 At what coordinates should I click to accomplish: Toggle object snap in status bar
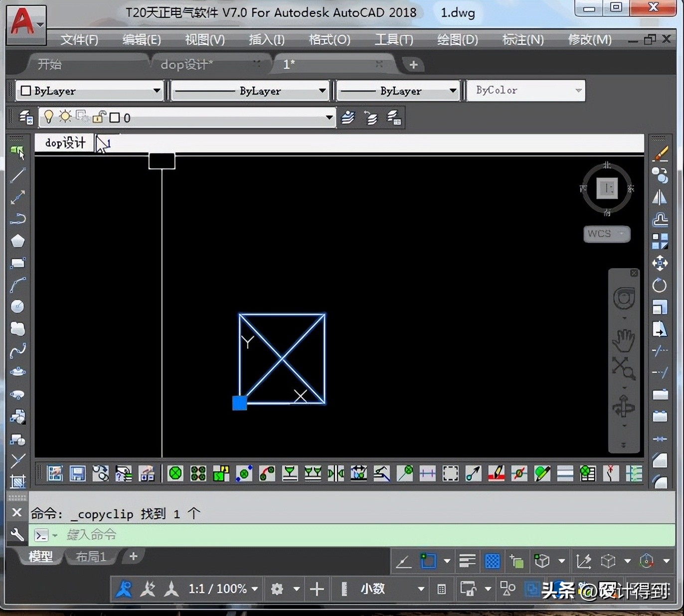click(x=428, y=561)
